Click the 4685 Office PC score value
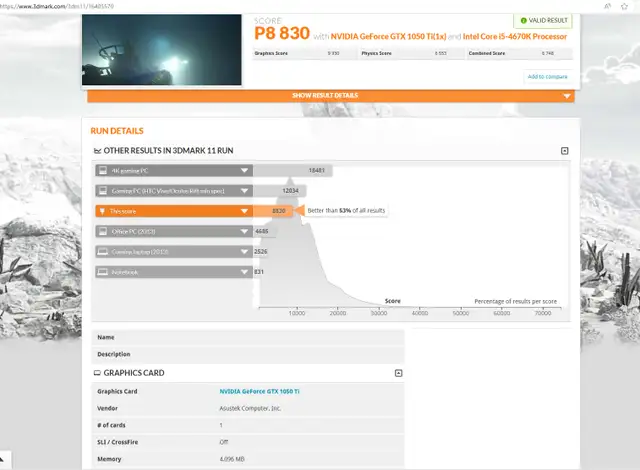The image size is (640, 470). click(x=262, y=231)
